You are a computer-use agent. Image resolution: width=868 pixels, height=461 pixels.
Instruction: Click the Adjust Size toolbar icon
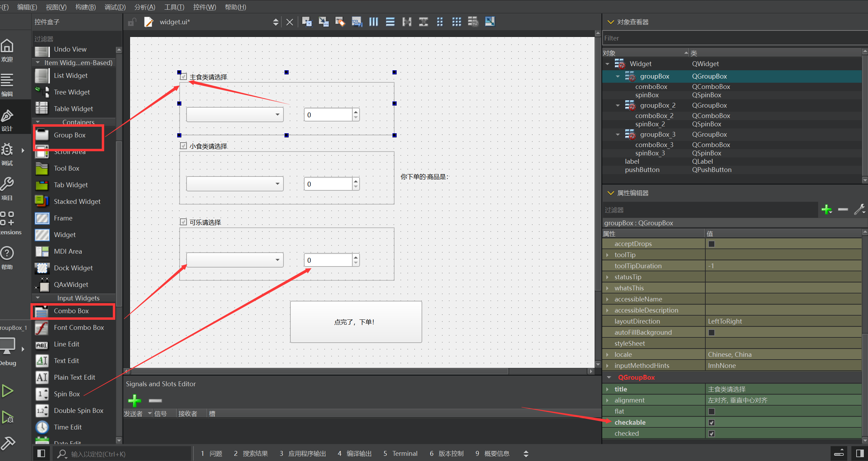point(490,22)
